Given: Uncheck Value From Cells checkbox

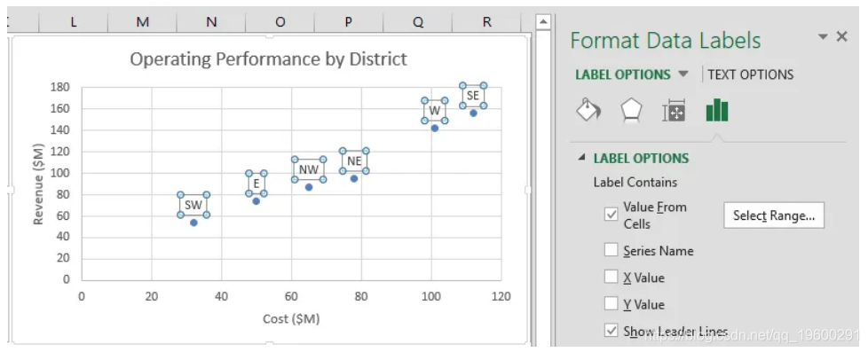Looking at the screenshot, I should coord(611,215).
